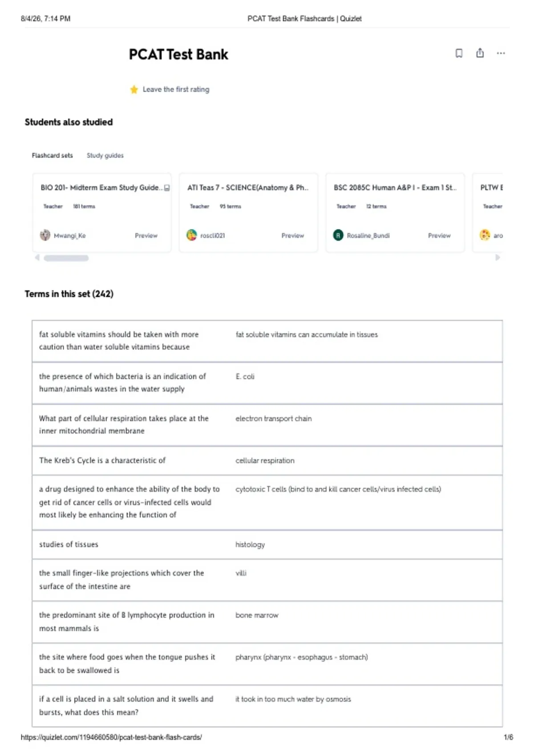Open the BSC 2085C Human A&P card title
The image size is (534, 756).
[395, 188]
